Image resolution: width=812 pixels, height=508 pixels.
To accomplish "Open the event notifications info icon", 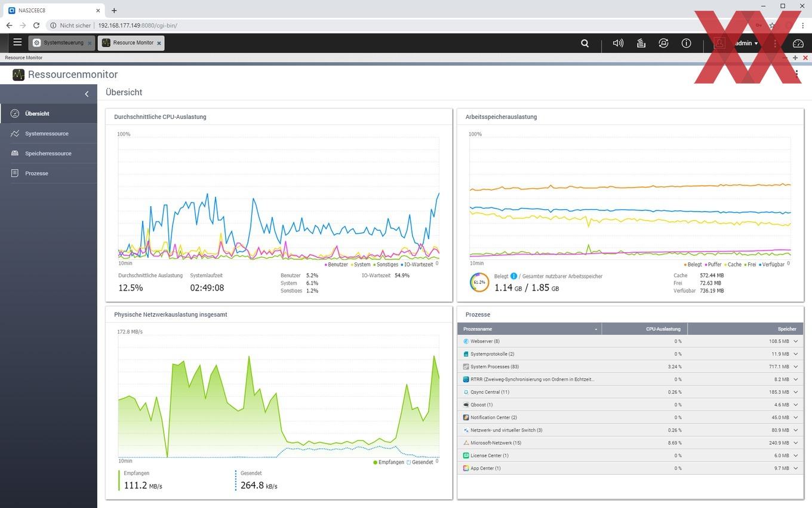I will coord(686,43).
